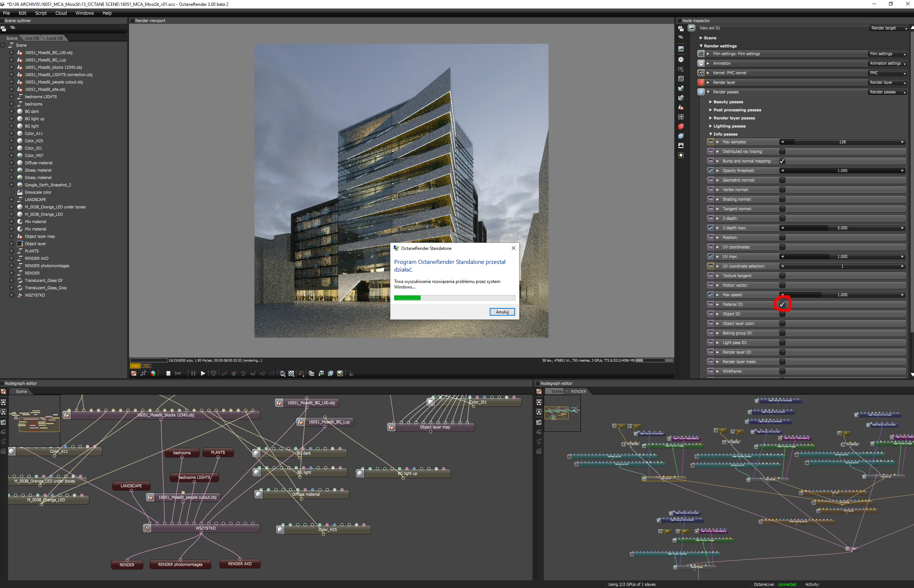
Task: Click the copy render to clipboard icon
Action: [311, 373]
